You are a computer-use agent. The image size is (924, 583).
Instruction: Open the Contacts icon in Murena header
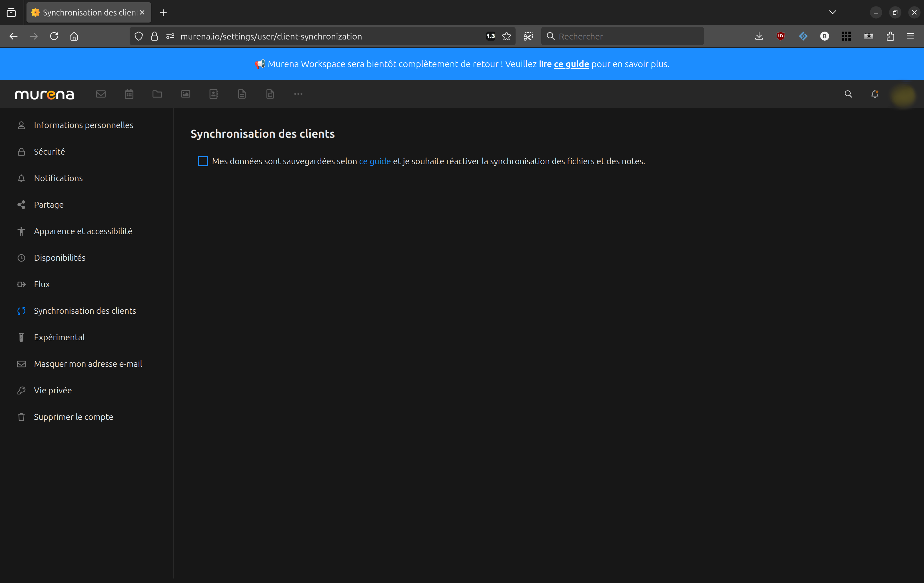[x=214, y=94]
